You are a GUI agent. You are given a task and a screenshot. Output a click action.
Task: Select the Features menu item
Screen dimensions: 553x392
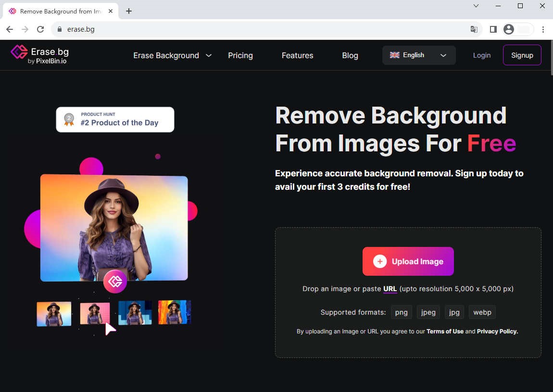click(x=297, y=55)
